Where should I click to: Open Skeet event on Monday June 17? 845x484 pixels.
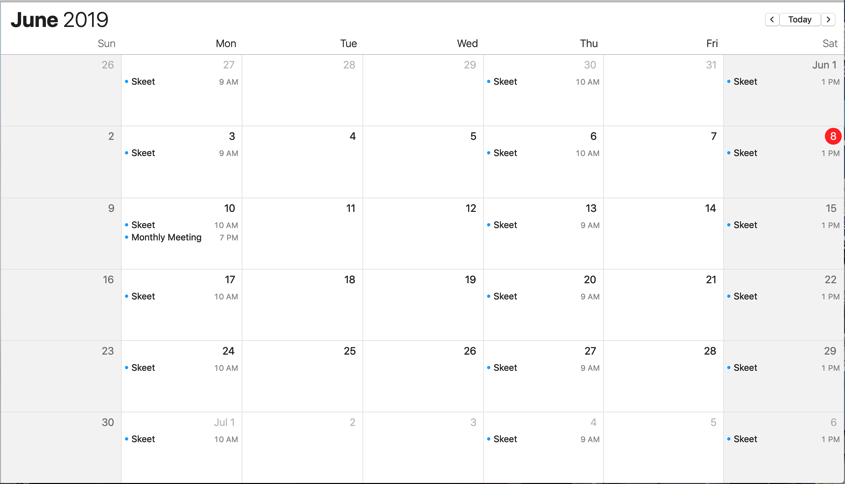(x=182, y=296)
